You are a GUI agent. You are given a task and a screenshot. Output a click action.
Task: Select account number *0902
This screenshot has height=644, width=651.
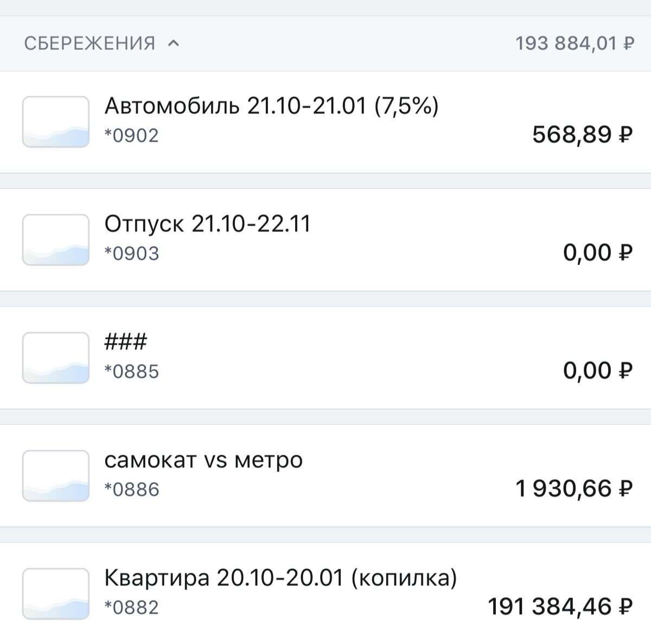(131, 136)
